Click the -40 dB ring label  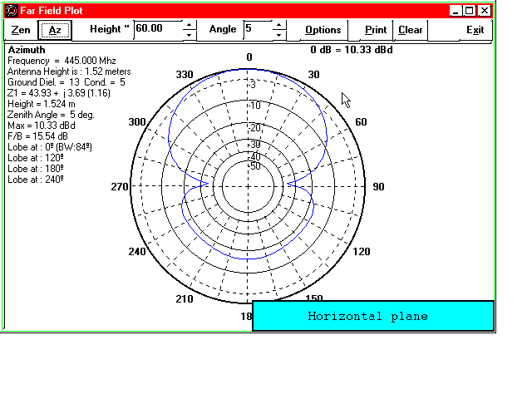pos(255,157)
